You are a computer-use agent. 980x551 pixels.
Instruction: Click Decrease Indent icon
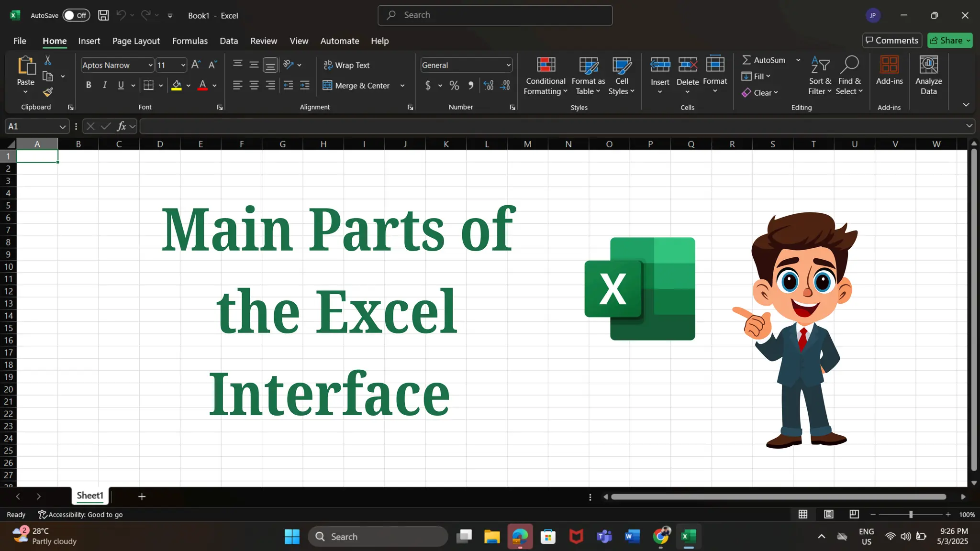click(288, 85)
